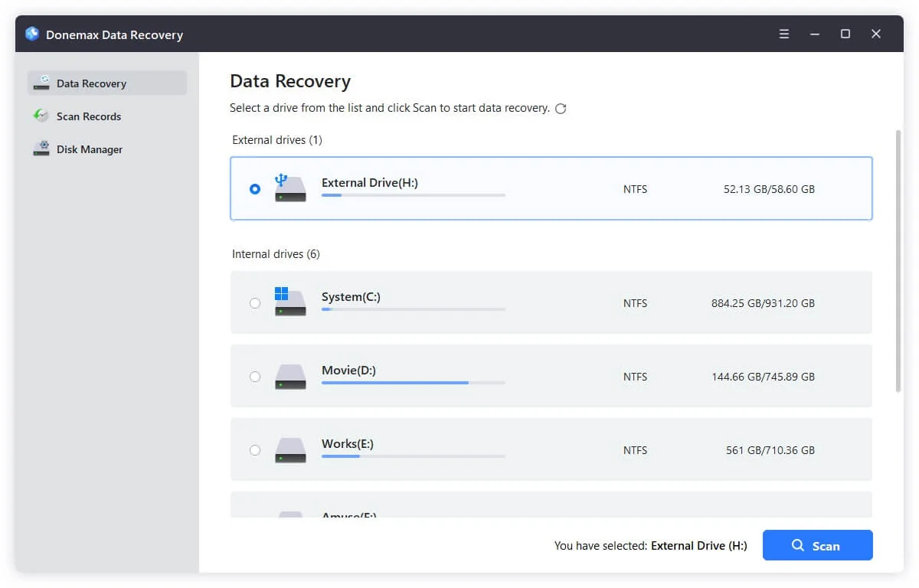The image size is (919, 588).
Task: Click the refresh drives icon
Action: click(561, 109)
